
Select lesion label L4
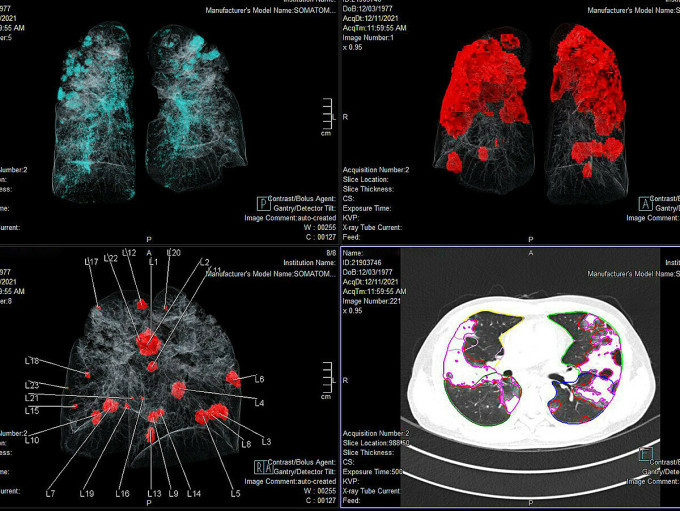(x=259, y=402)
